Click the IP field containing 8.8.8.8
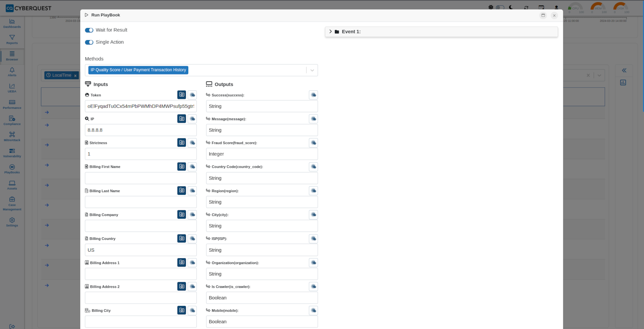 point(141,130)
